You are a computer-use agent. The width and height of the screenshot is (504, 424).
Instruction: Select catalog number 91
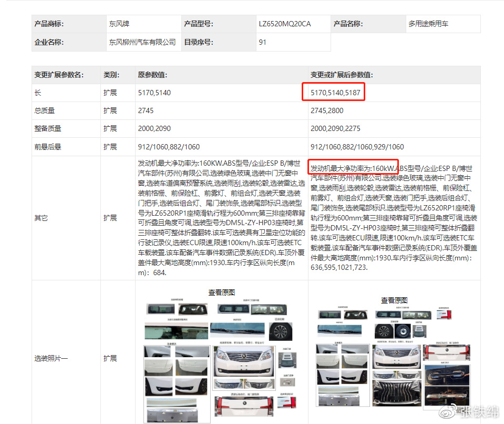(262, 42)
